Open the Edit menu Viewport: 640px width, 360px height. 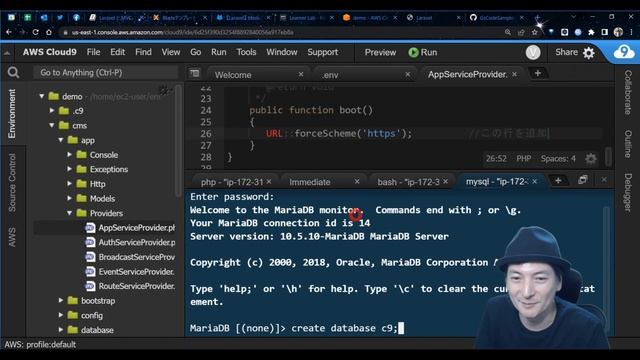[118, 52]
